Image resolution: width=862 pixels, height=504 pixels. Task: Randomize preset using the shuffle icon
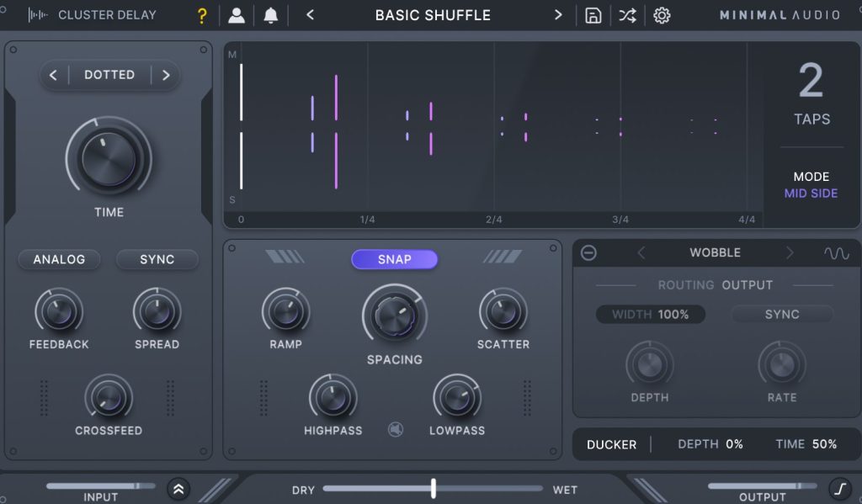pos(627,15)
